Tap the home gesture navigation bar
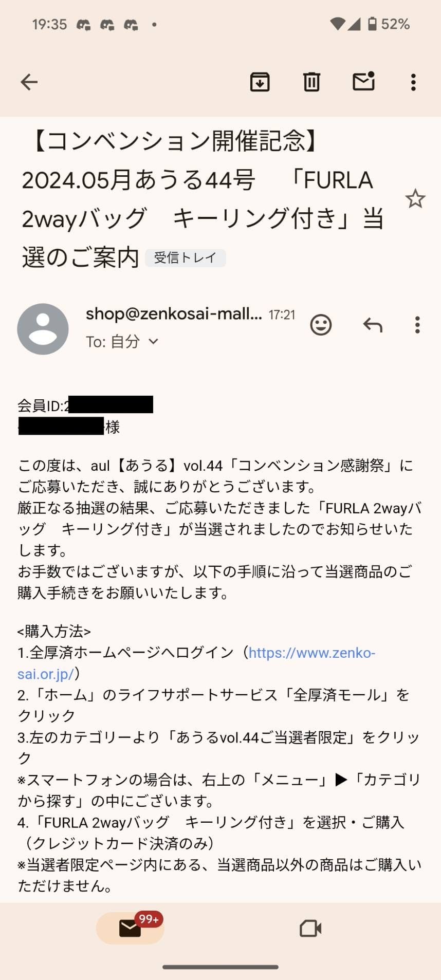This screenshot has height=980, width=441. tap(220, 967)
